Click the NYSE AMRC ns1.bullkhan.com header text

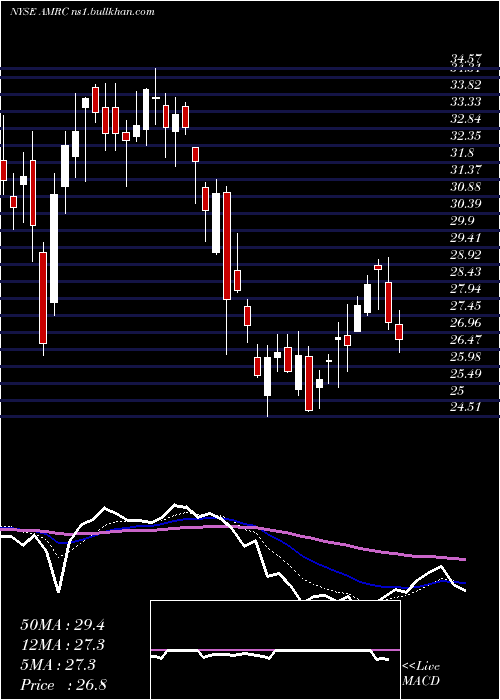click(82, 12)
